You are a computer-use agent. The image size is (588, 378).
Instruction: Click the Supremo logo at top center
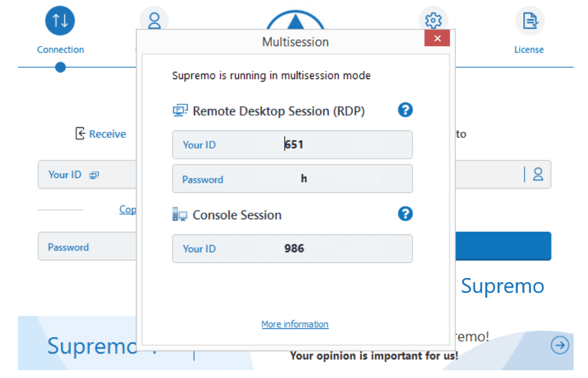pyautogui.click(x=295, y=20)
